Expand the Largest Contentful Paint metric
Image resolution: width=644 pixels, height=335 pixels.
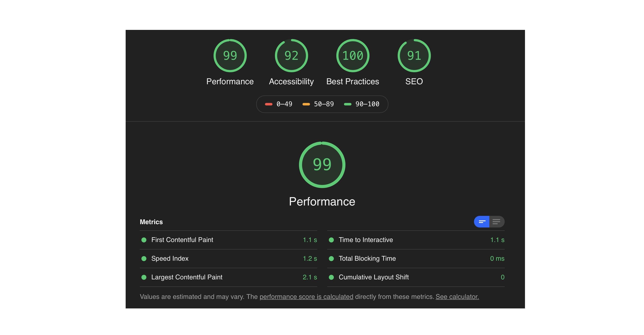[x=187, y=276]
